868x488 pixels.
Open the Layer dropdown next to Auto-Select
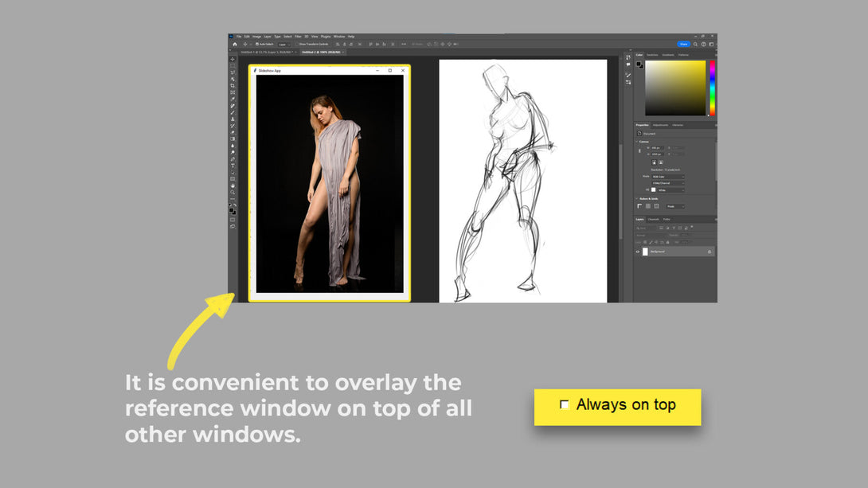[x=284, y=45]
